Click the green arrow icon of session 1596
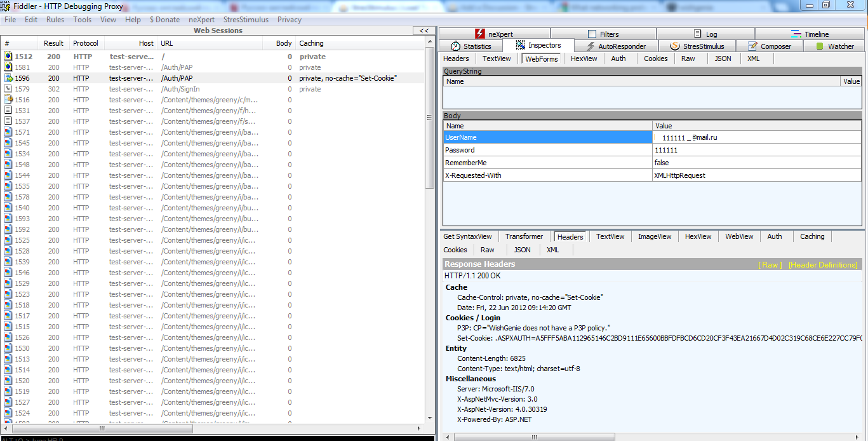This screenshot has height=441, width=868. (x=8, y=78)
